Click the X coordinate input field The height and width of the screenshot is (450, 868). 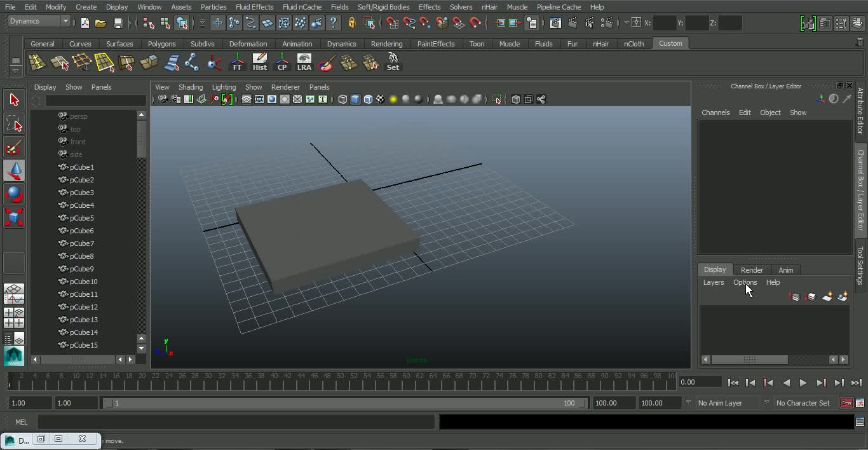(x=664, y=23)
